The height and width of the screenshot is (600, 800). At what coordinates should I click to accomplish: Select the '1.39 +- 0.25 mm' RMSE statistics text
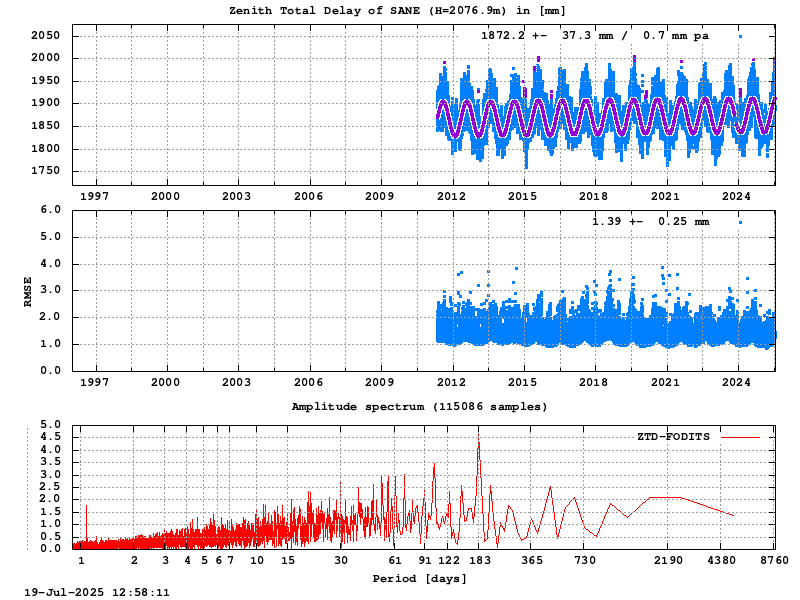pyautogui.click(x=651, y=221)
